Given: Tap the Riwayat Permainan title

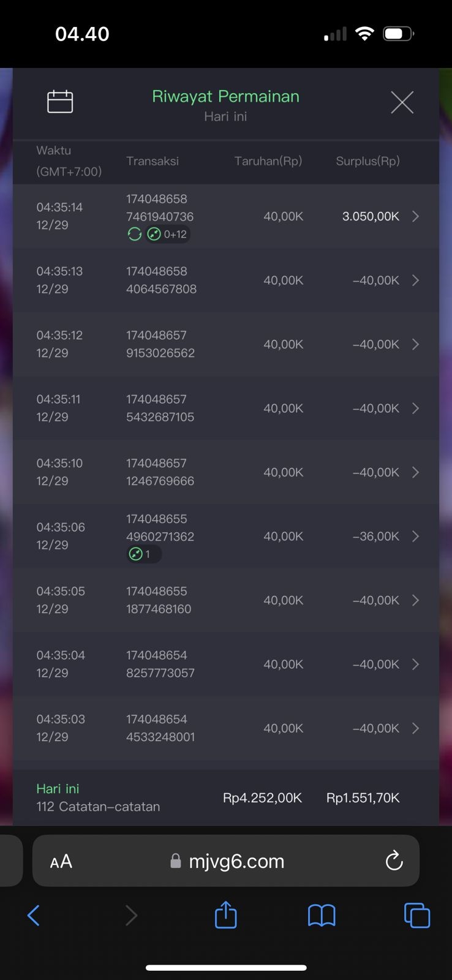Looking at the screenshot, I should coord(225,97).
